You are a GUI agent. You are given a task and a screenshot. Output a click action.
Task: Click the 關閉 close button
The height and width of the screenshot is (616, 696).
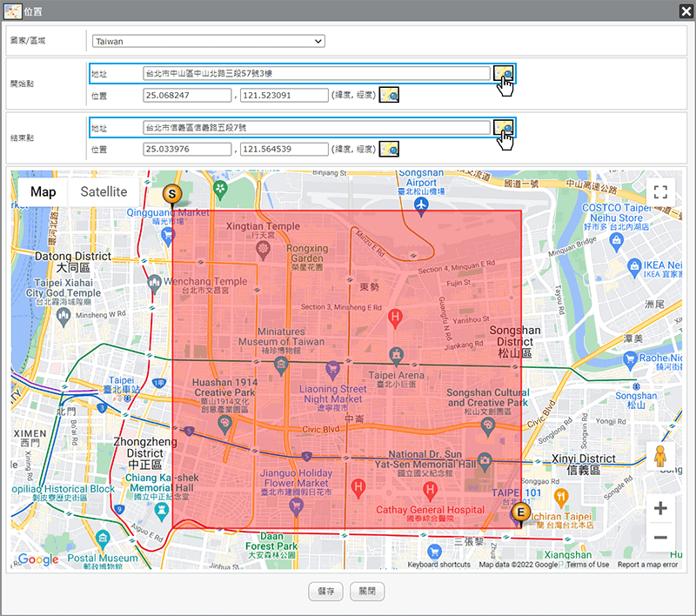click(367, 591)
